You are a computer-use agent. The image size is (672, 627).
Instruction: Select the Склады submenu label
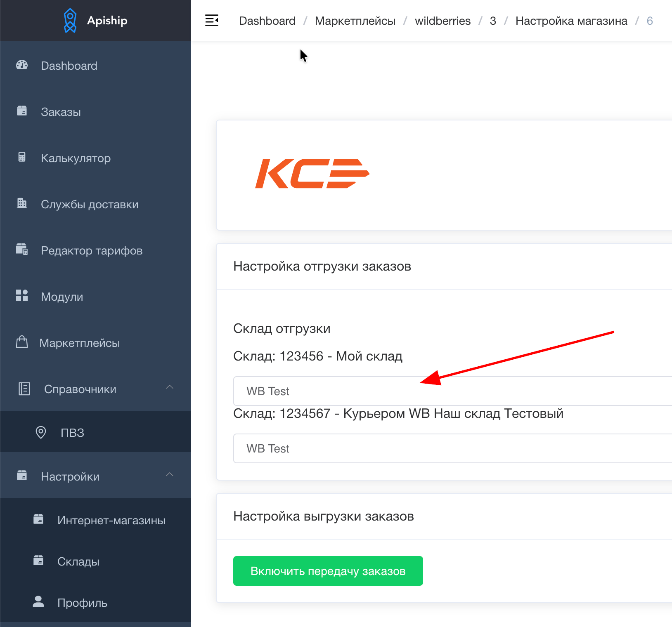78,561
